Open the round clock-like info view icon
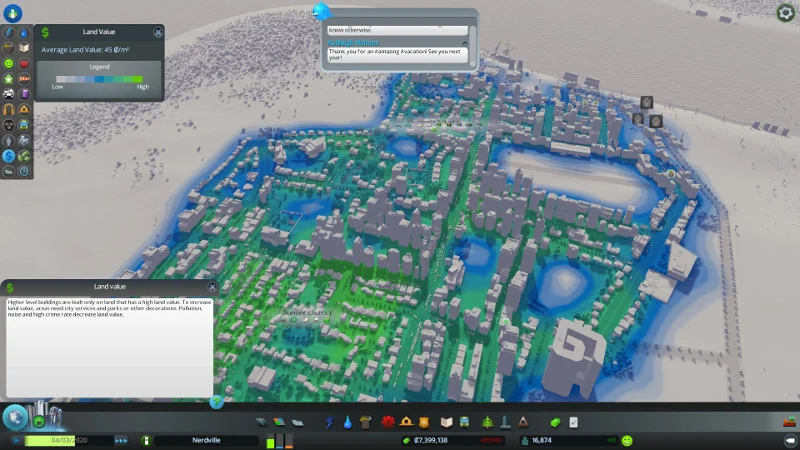The height and width of the screenshot is (450, 800). pyautogui.click(x=24, y=171)
